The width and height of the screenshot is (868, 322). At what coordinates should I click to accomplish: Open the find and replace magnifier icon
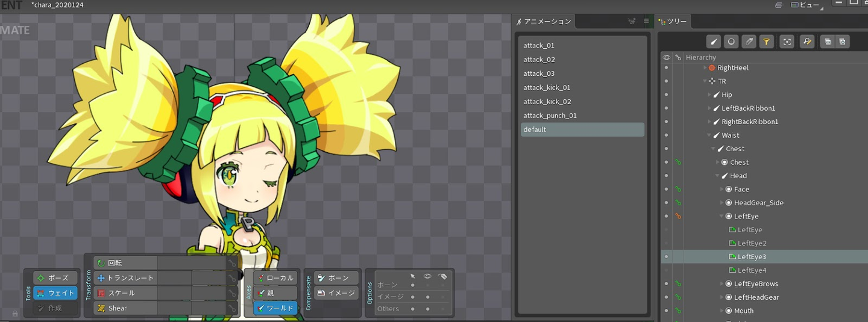[807, 42]
